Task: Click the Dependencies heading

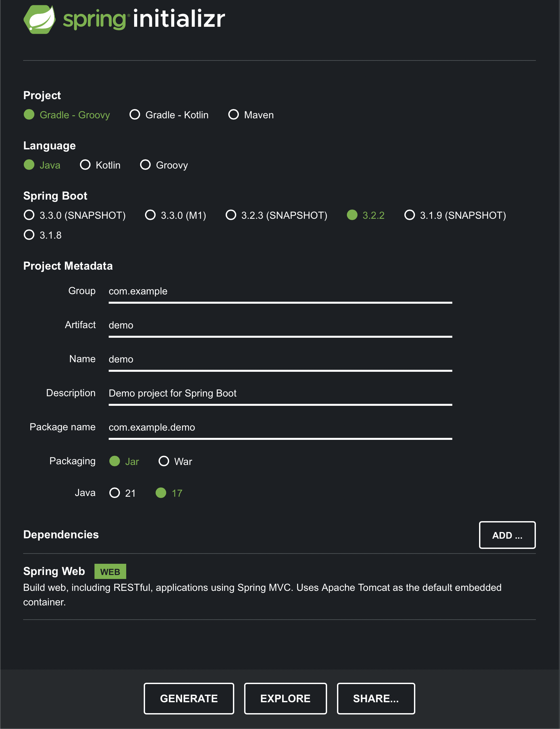Action: coord(61,535)
